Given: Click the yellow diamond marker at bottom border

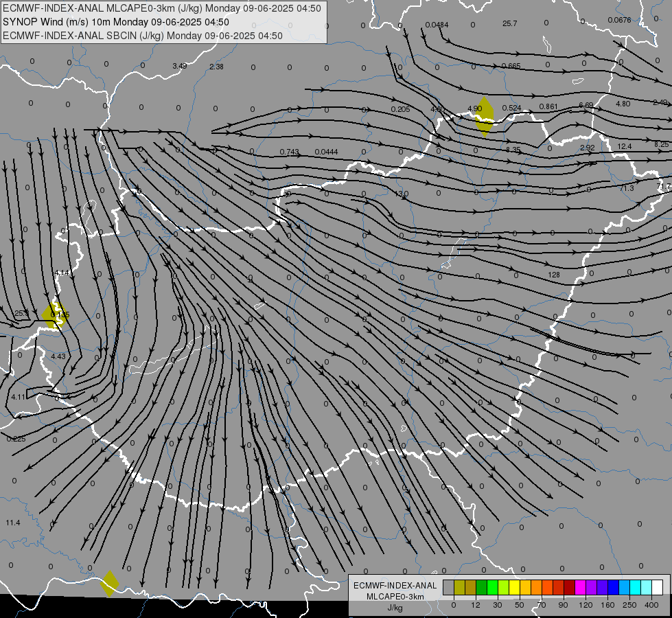Looking at the screenshot, I should [x=110, y=583].
